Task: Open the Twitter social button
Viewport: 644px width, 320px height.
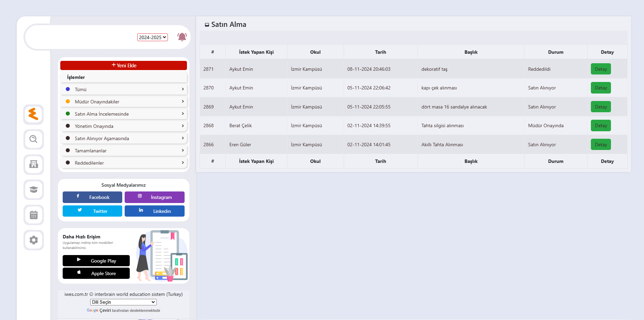Action: tap(92, 211)
